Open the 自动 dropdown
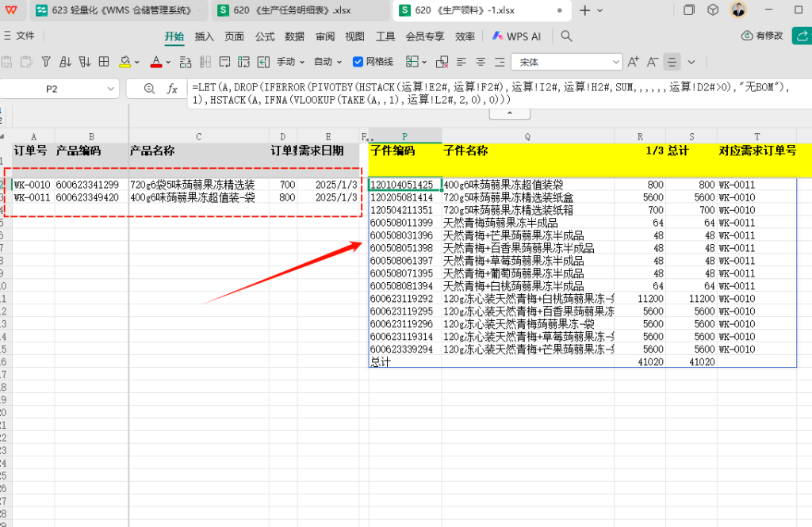Viewport: 812px width, 527px height. (327, 62)
